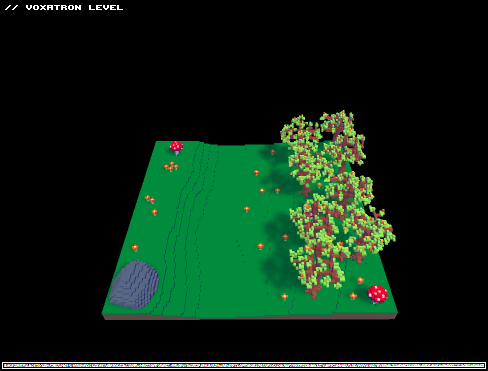488x371 pixels.
Task: Select the orange flower just above the front red mushroom
Action: [x=360, y=280]
